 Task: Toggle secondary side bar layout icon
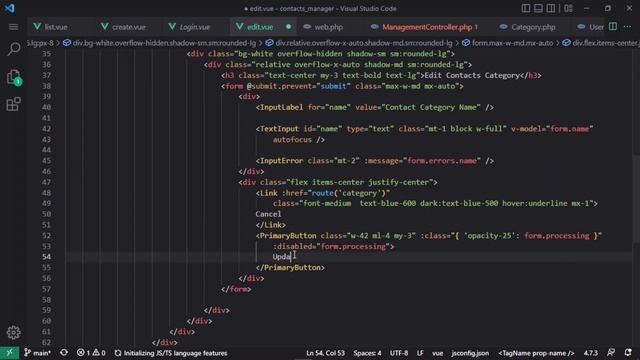[x=551, y=8]
